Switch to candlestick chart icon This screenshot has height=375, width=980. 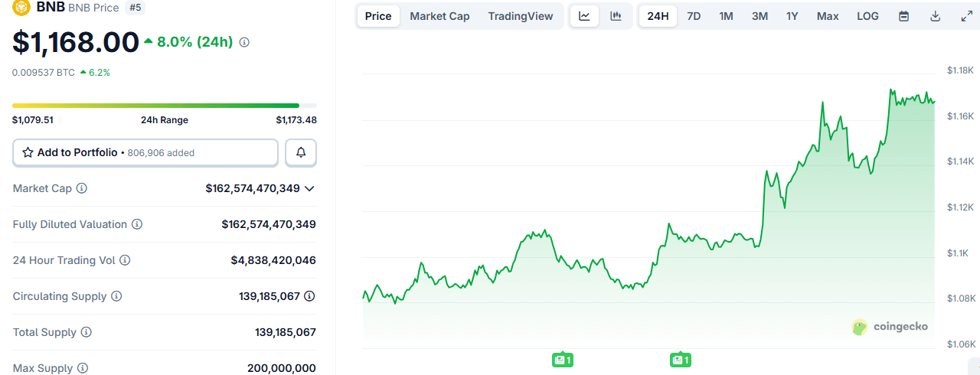click(x=616, y=16)
